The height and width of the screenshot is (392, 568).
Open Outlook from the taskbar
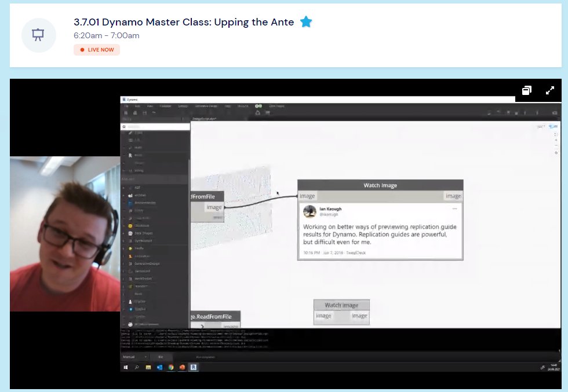(x=159, y=367)
